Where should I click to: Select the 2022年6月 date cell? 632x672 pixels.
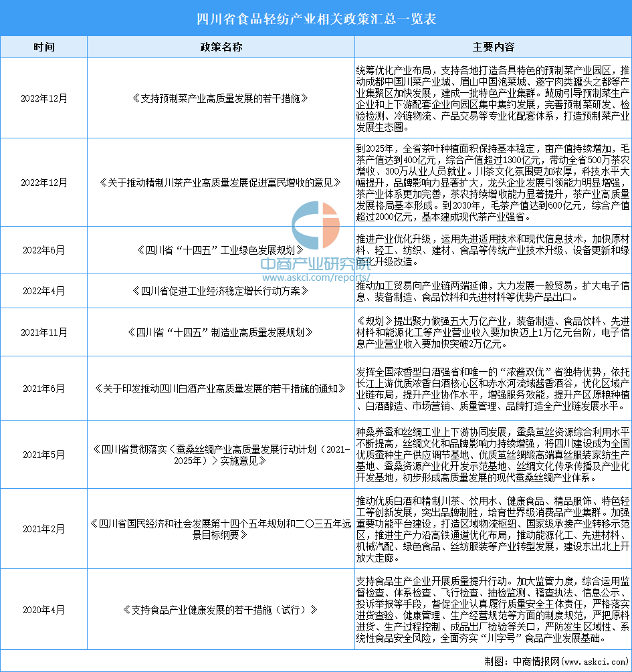[x=43, y=250]
